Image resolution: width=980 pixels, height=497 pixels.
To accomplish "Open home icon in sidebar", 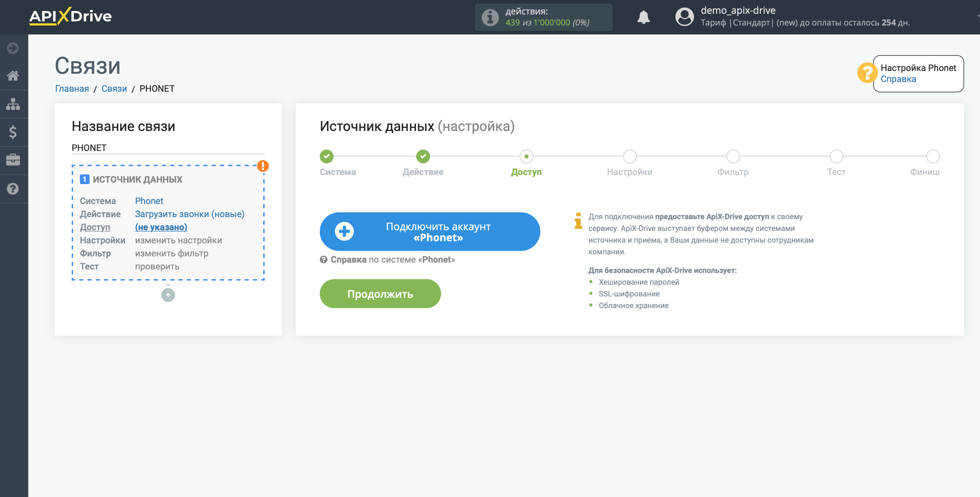I will pos(13,76).
